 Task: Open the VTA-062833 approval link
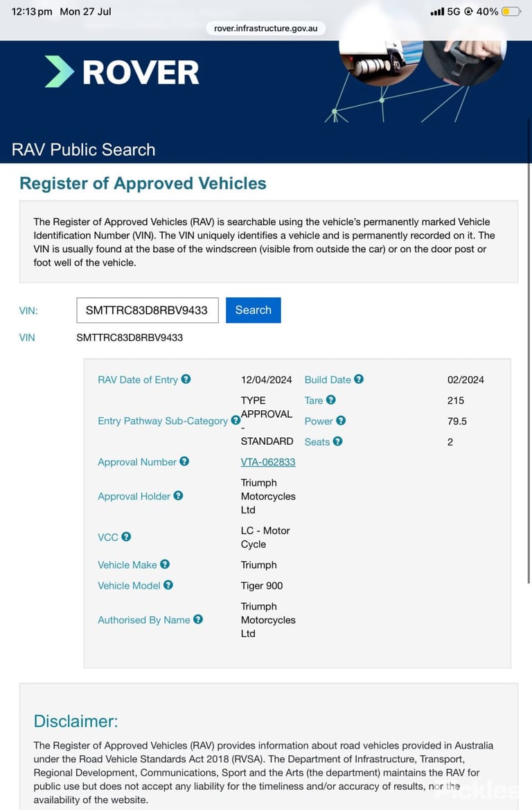(268, 462)
